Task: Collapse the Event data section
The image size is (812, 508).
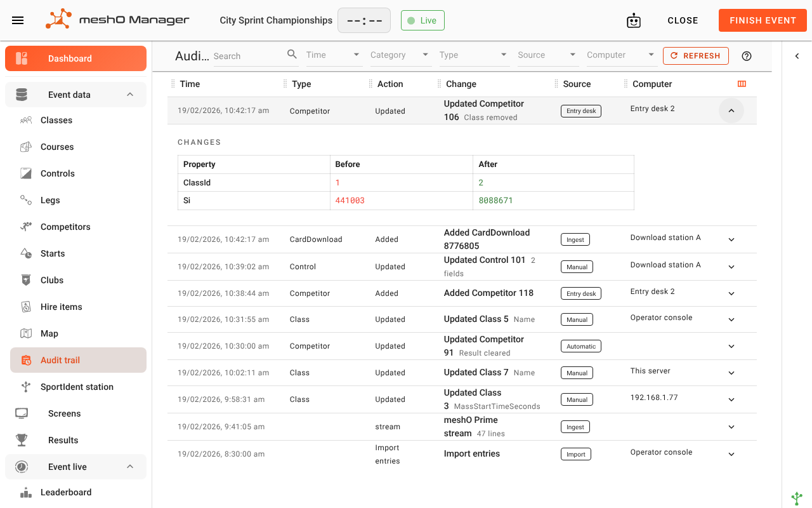Action: pyautogui.click(x=76, y=95)
